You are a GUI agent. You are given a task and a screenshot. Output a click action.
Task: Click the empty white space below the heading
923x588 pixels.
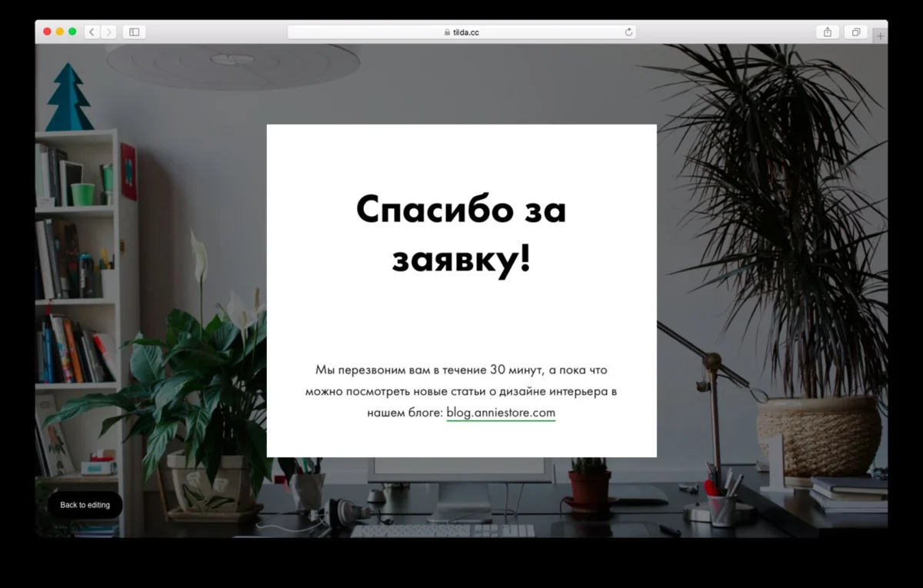pyautogui.click(x=461, y=319)
